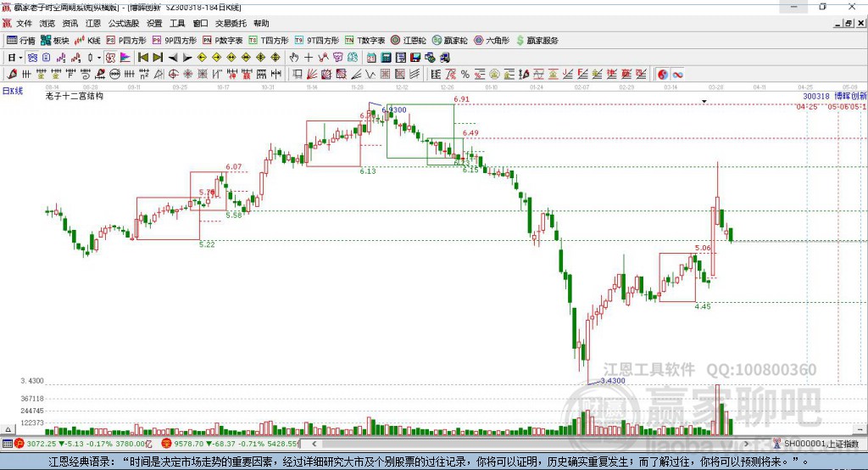
Task: Click the red 沪 Shanghai index badge
Action: click(x=19, y=444)
